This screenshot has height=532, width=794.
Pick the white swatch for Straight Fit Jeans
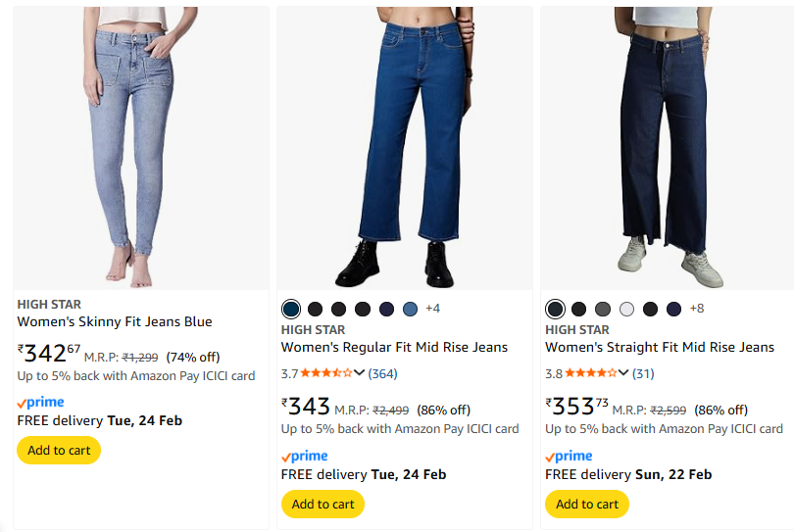(626, 310)
